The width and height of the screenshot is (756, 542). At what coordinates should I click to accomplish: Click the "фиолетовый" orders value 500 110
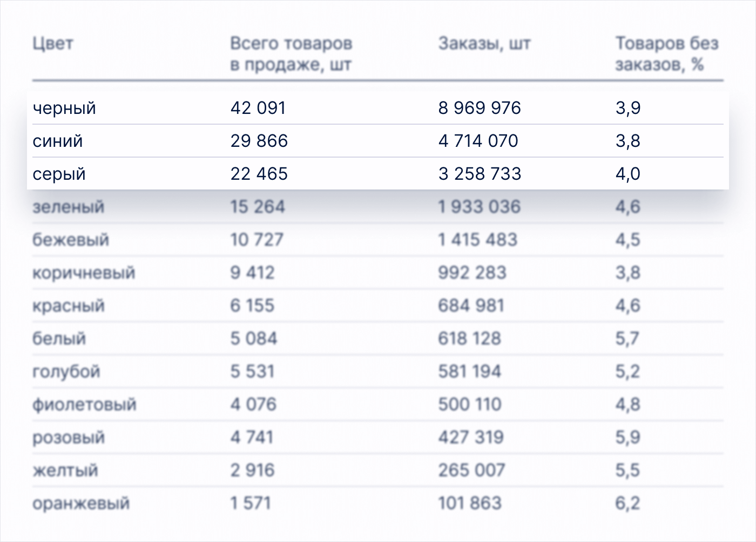470,404
